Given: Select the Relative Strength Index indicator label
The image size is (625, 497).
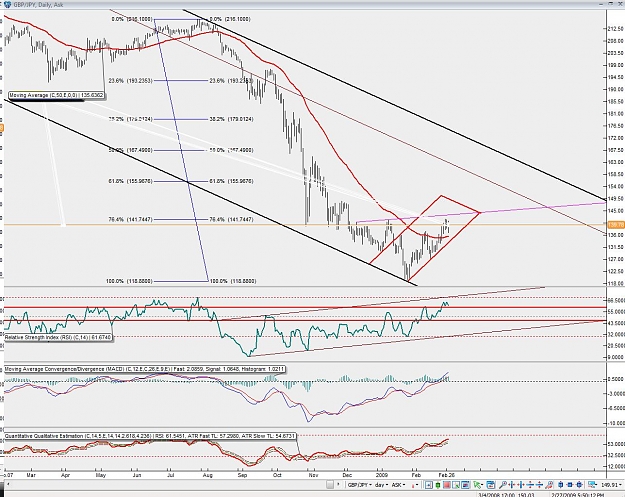Looking at the screenshot, I should (58, 337).
